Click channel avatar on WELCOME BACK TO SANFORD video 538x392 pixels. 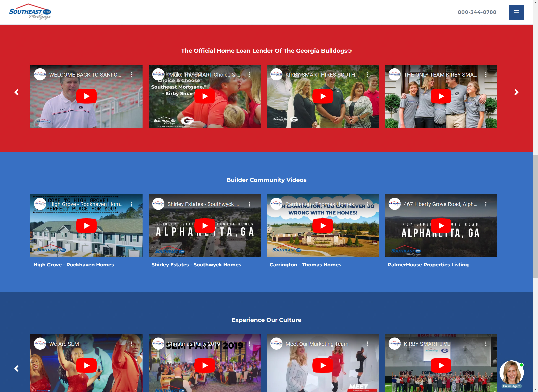pyautogui.click(x=40, y=75)
